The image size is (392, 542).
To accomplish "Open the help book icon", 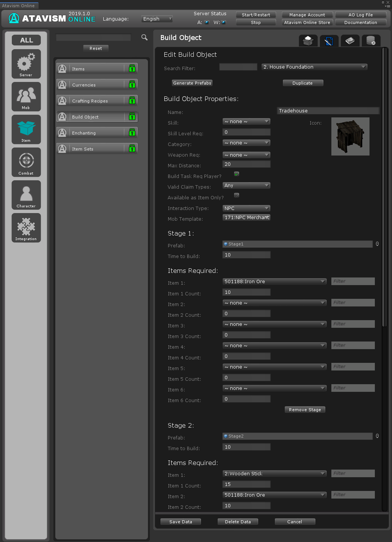I will 350,40.
